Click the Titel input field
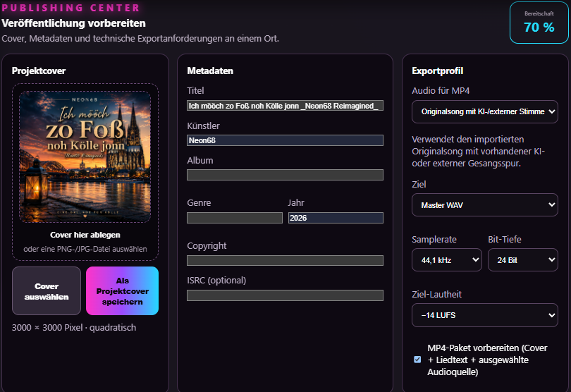 click(285, 106)
